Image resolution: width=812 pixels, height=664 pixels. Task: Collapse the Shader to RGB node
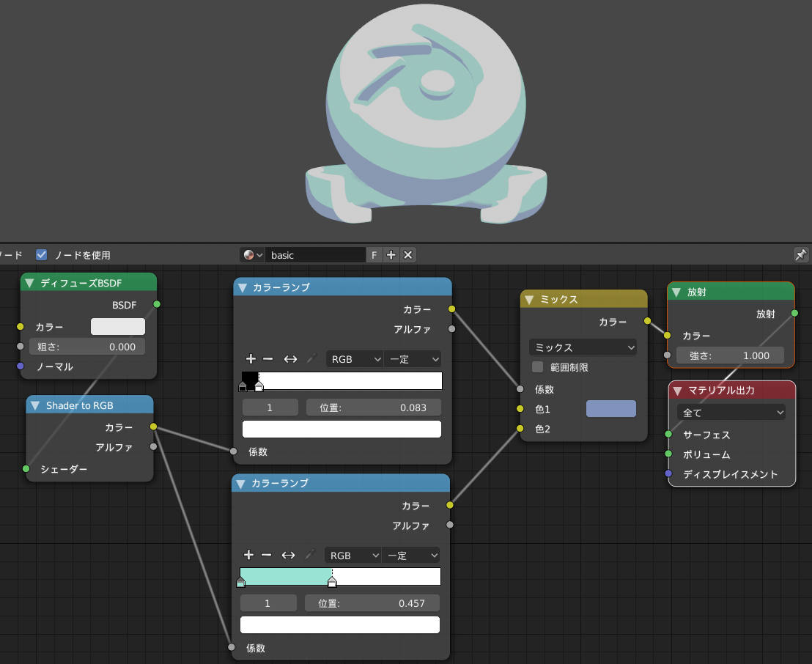pos(35,405)
